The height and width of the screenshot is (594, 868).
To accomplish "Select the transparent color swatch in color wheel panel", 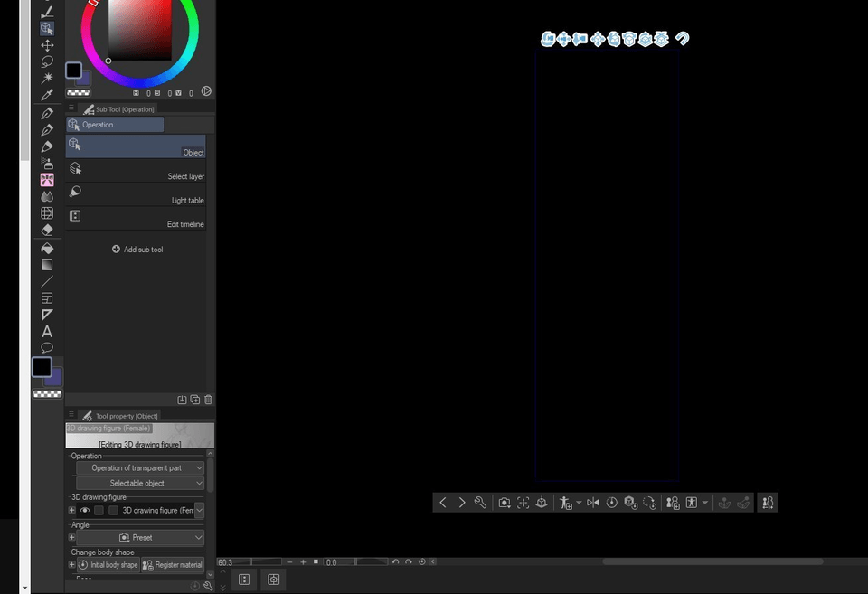I will (x=78, y=93).
